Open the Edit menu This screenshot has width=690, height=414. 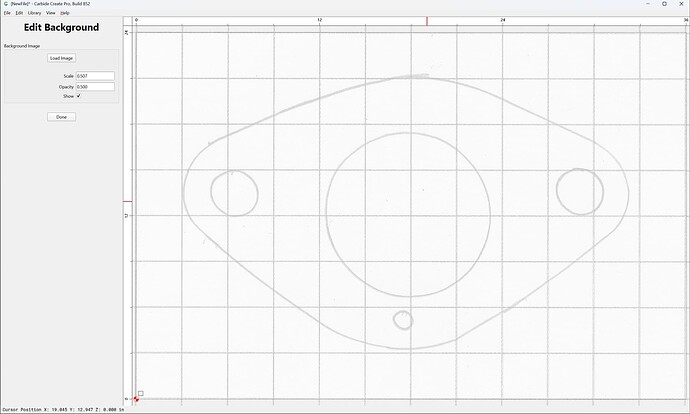[x=19, y=13]
